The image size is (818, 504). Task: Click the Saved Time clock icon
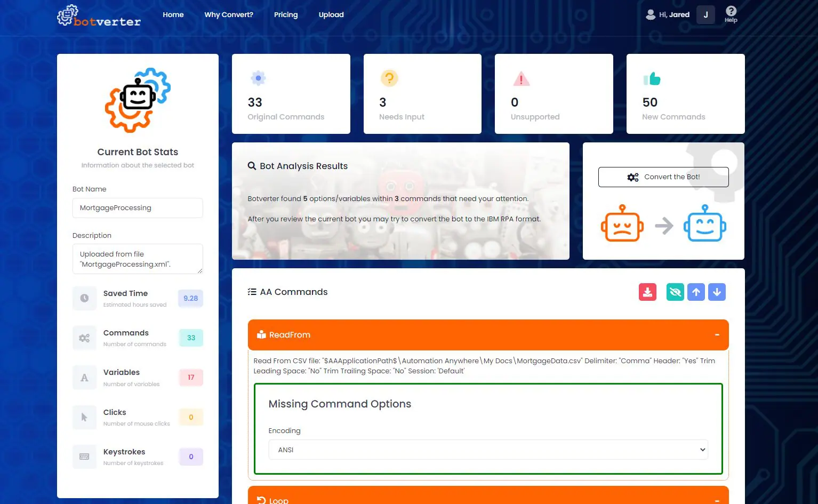pyautogui.click(x=84, y=298)
